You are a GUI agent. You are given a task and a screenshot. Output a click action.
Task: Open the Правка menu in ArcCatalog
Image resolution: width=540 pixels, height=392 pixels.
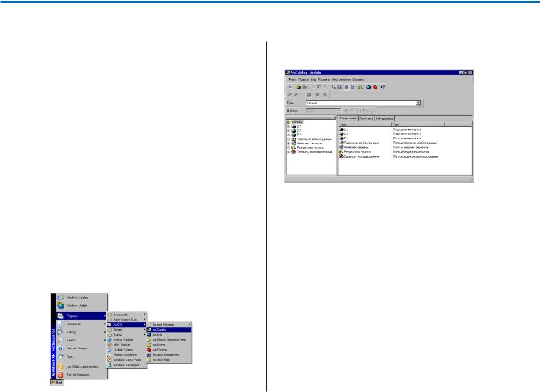[303, 79]
